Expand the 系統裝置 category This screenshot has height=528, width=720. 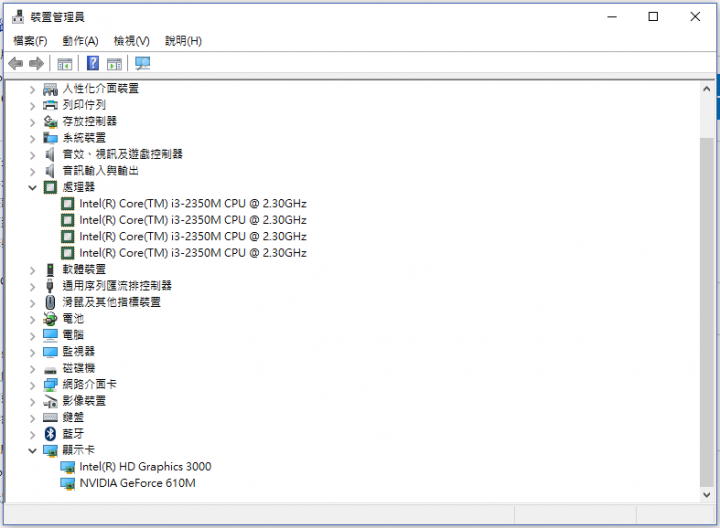pyautogui.click(x=32, y=138)
